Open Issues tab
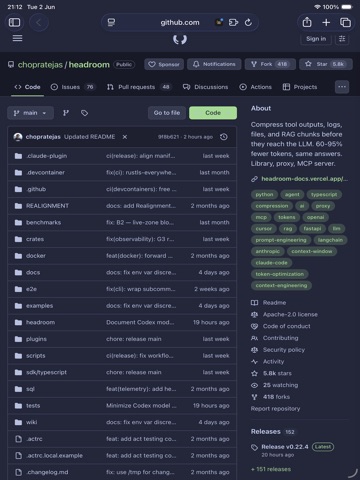Viewport: 360px width, 480px height. tap(73, 87)
